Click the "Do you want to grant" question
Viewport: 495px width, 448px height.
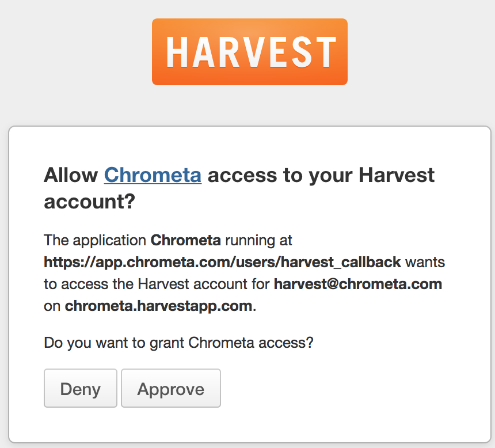coord(178,343)
